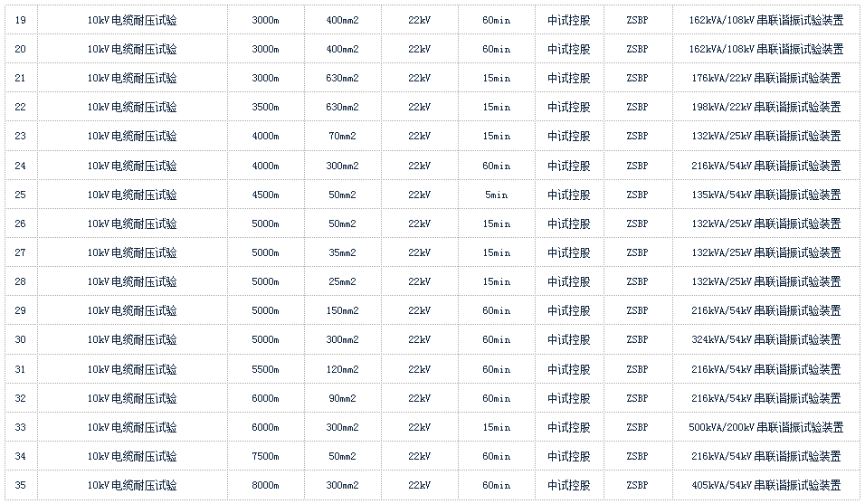
Task: Select the 25mm2 cross-section cell
Action: [x=342, y=281]
